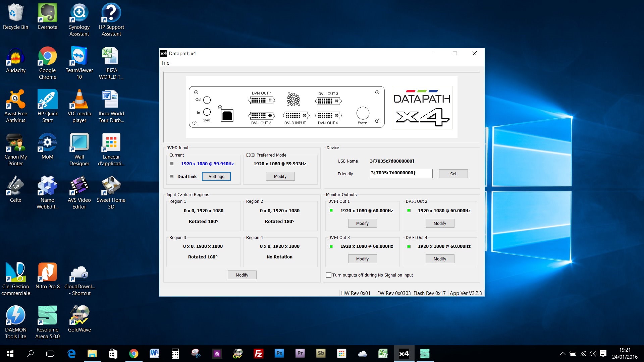Click DVI-D INPUT connector in diagram
Screen dimensions: 644x362
click(x=296, y=115)
